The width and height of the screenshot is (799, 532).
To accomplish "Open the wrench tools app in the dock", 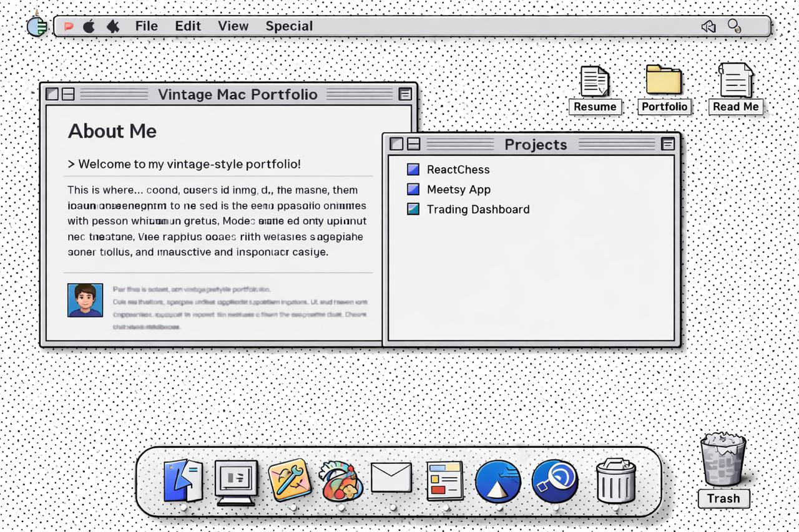I will click(x=290, y=480).
